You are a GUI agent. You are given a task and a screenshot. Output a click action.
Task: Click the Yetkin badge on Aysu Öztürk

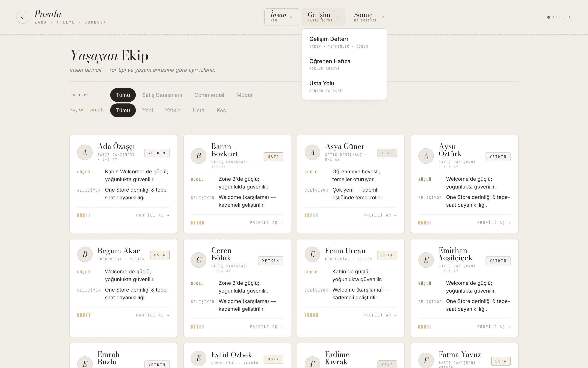pos(498,157)
